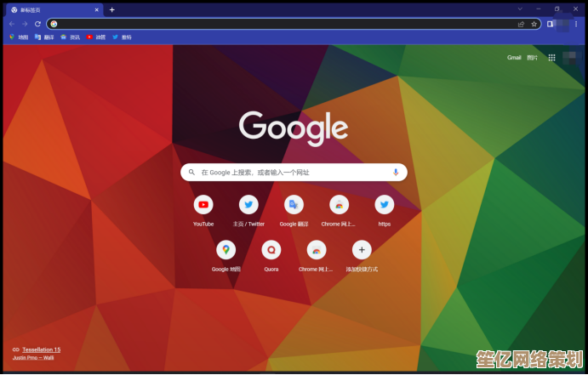Open the Chrome three-dot menu
The width and height of the screenshot is (588, 375).
tap(575, 24)
